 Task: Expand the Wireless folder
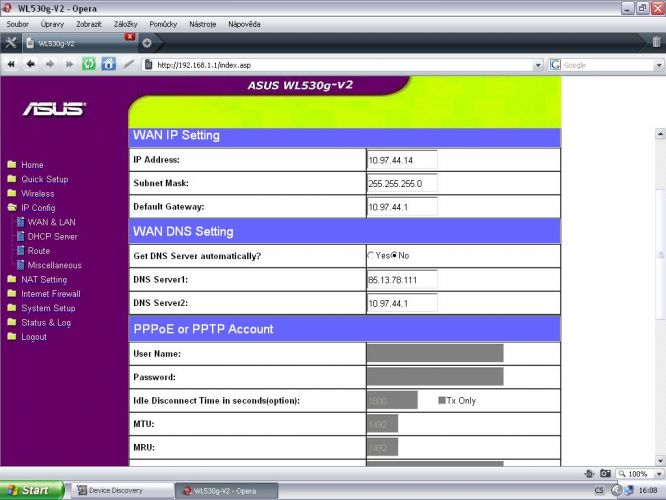12,193
